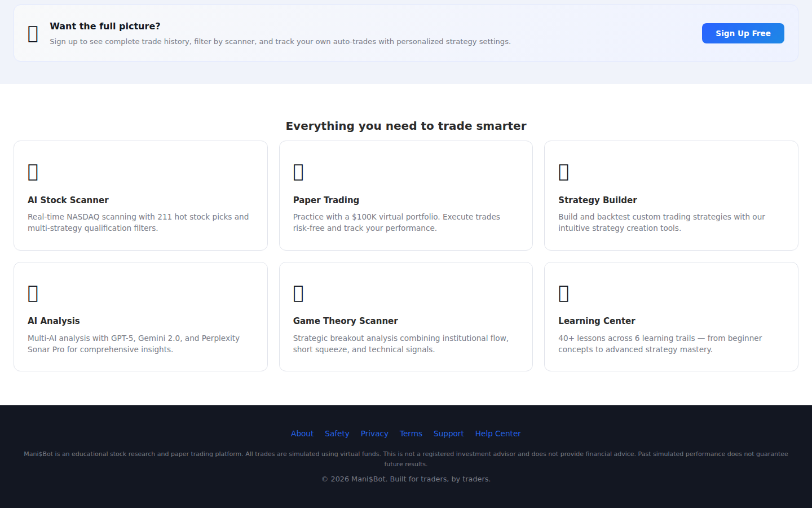Open the About footer link
Image resolution: width=812 pixels, height=508 pixels.
(x=302, y=433)
